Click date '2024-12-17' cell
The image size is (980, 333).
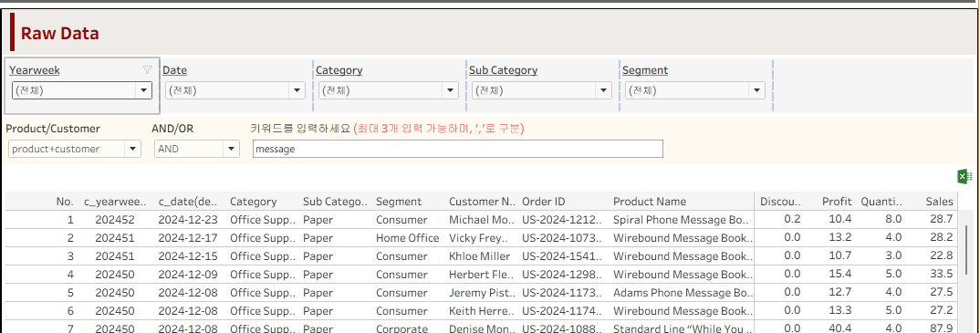pyautogui.click(x=187, y=238)
